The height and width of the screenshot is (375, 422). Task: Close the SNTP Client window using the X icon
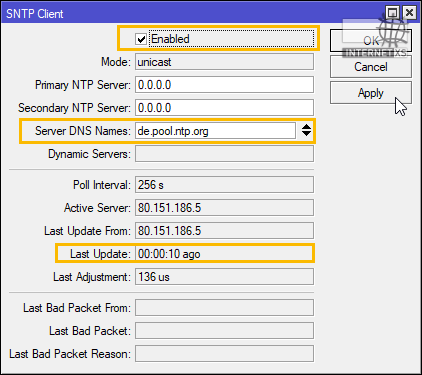pos(410,13)
